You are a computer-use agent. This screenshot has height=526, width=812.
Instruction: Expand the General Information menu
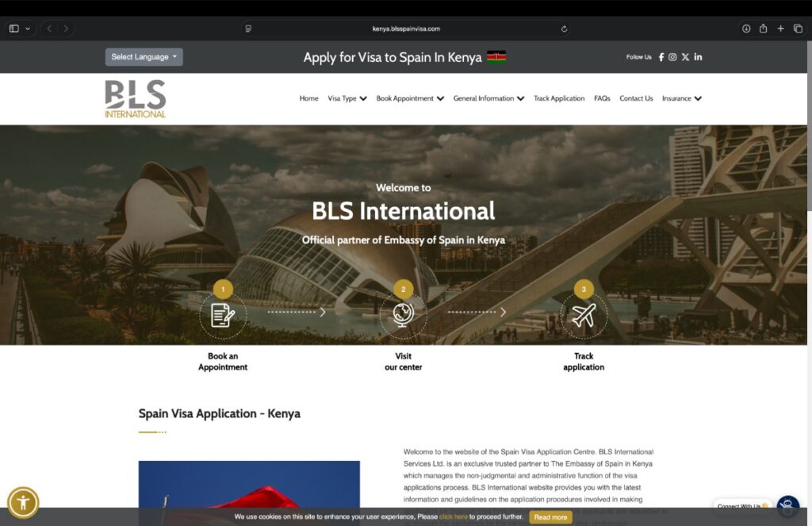(488, 98)
